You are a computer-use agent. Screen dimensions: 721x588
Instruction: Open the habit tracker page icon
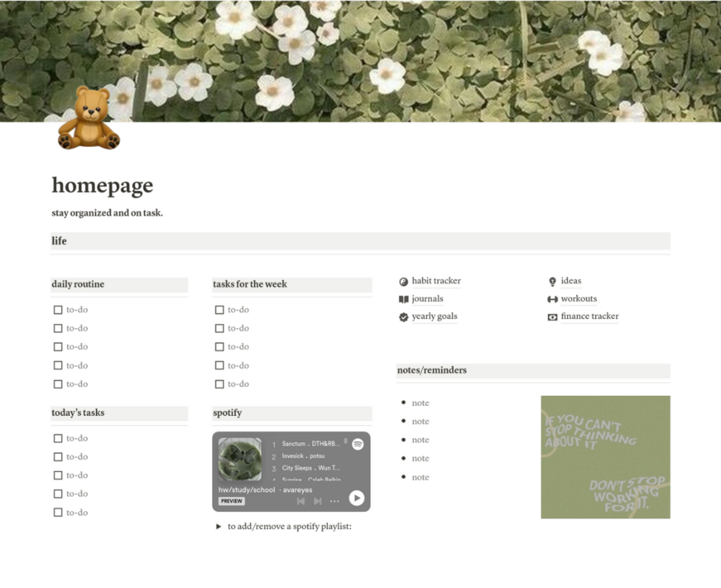point(404,282)
